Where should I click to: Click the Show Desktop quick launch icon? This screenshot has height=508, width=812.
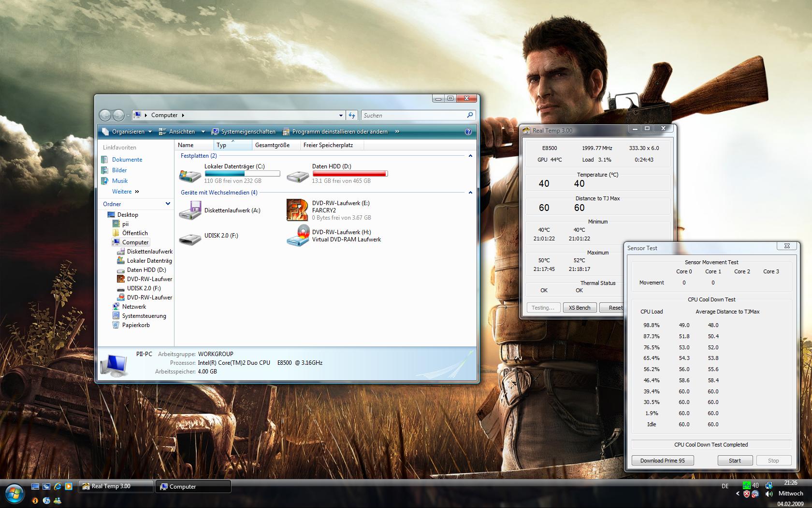coord(35,486)
